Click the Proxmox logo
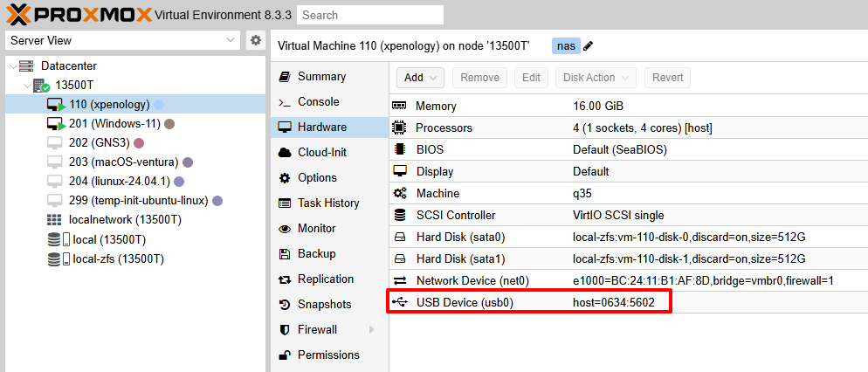 [79, 14]
